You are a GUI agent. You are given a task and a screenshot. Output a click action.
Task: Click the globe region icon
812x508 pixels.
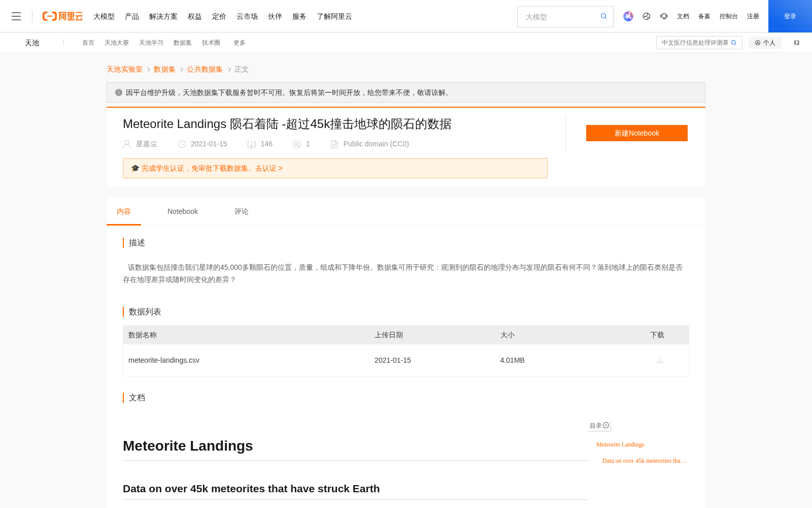tap(647, 16)
